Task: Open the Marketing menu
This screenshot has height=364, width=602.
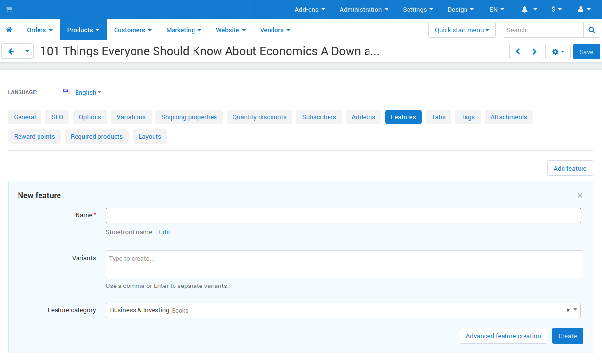Action: point(184,30)
